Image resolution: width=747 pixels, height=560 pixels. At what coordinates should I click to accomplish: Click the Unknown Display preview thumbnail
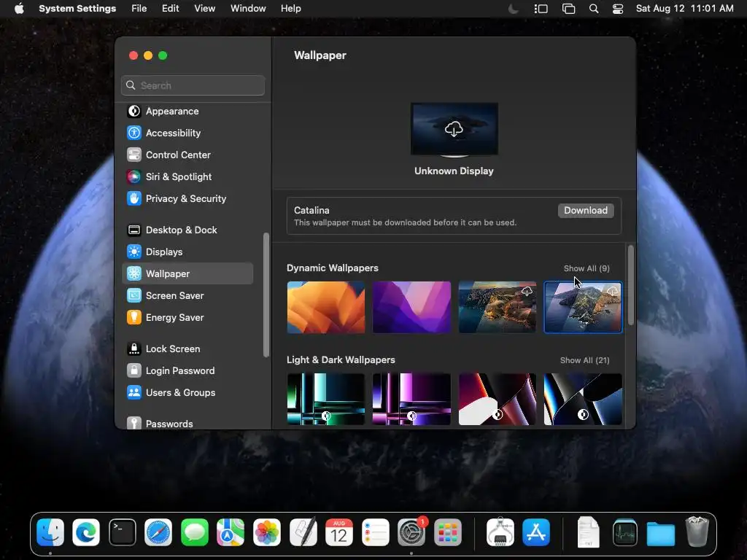point(454,129)
